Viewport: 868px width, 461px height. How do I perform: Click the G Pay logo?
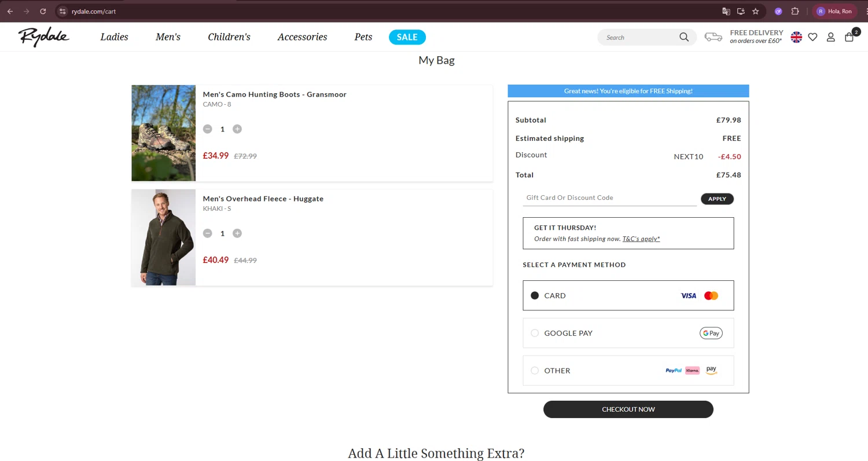click(x=711, y=333)
